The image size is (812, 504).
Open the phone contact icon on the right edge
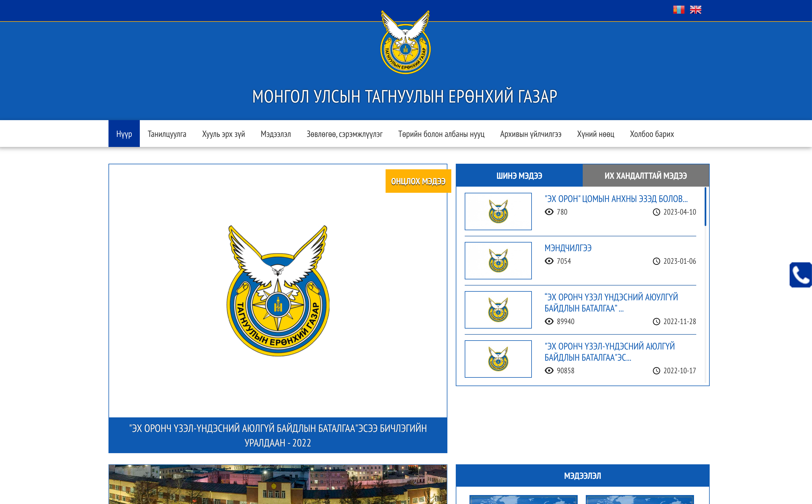point(801,275)
